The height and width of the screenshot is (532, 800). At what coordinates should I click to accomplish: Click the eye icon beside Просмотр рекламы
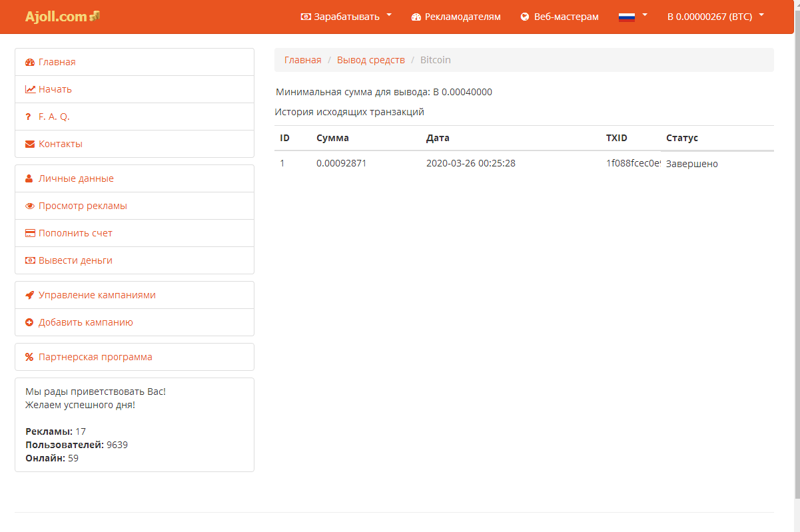[x=30, y=206]
